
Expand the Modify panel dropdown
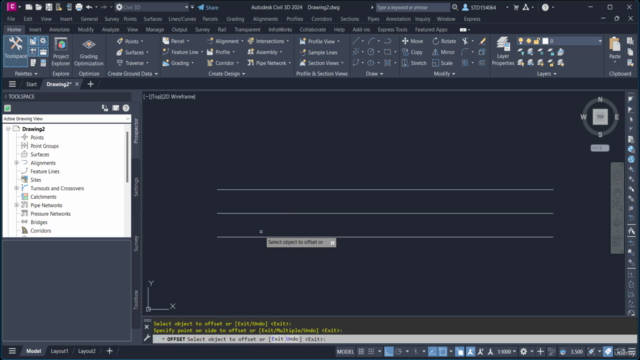[x=444, y=74]
